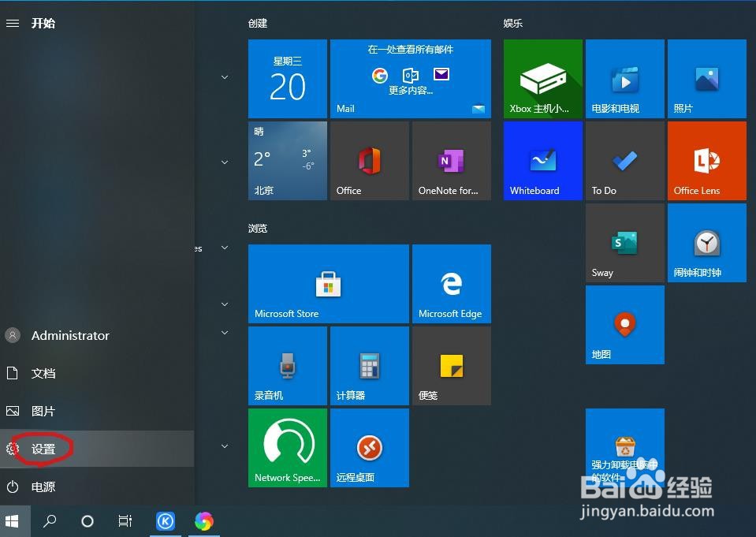Expand the app list chevron beside the 录音机 tile's top
This screenshot has height=537, width=756.
tap(225, 333)
